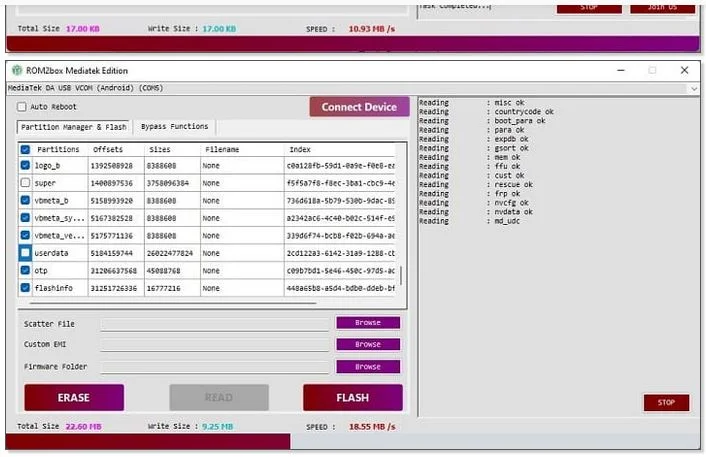This screenshot has width=706, height=457.
Task: Uncheck the vbmeta_b partition checkbox
Action: click(x=25, y=200)
